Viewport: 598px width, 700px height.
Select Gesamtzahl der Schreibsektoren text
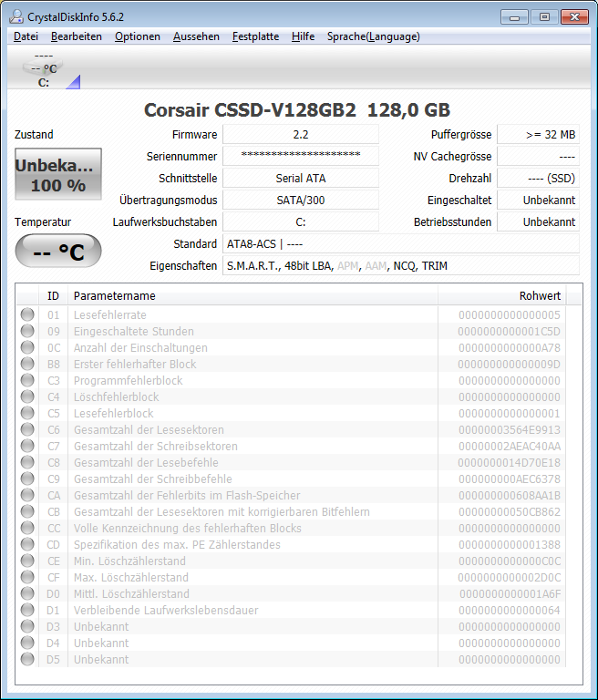[x=155, y=447]
